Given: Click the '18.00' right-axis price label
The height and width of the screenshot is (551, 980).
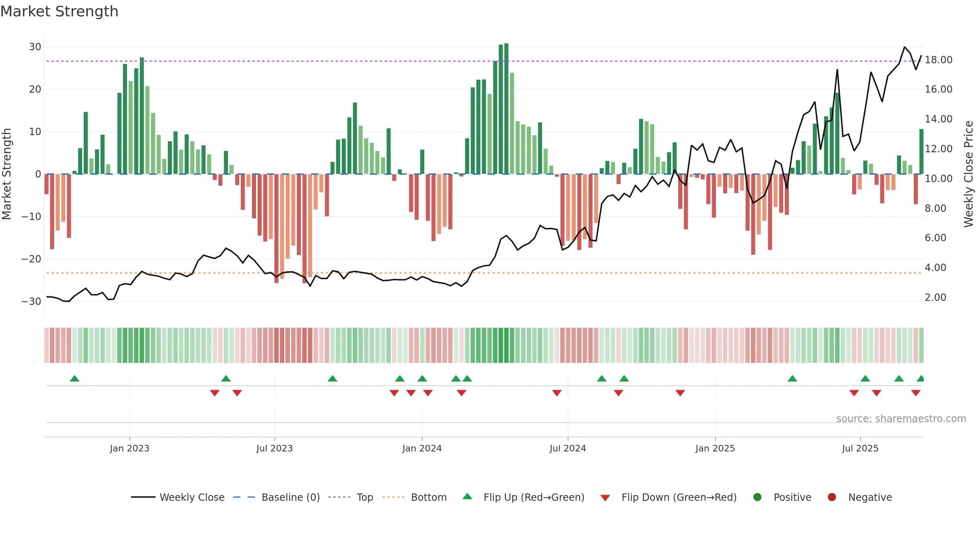Looking at the screenshot, I should click(939, 60).
